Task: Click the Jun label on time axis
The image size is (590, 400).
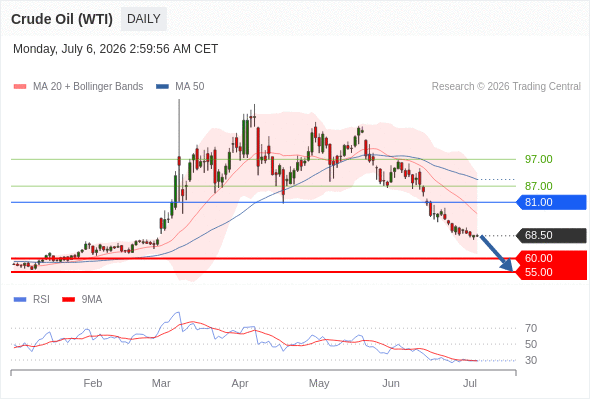Action: click(x=391, y=383)
